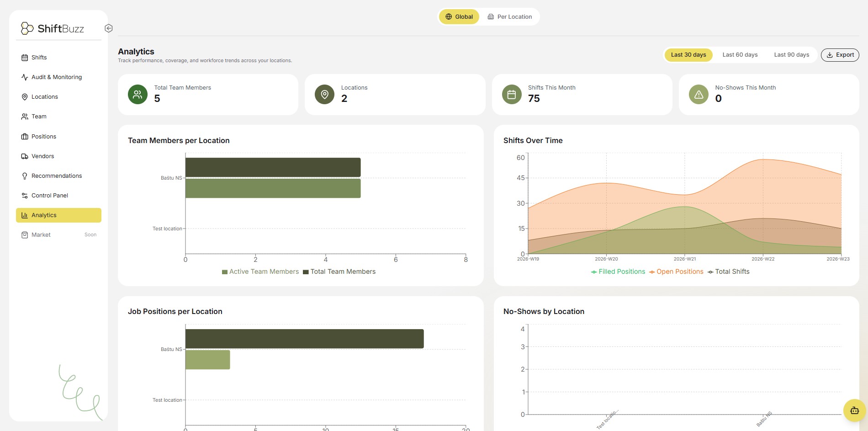Viewport: 868px width, 431px height.
Task: Click the Shifts This Month calendar icon
Action: (x=512, y=95)
